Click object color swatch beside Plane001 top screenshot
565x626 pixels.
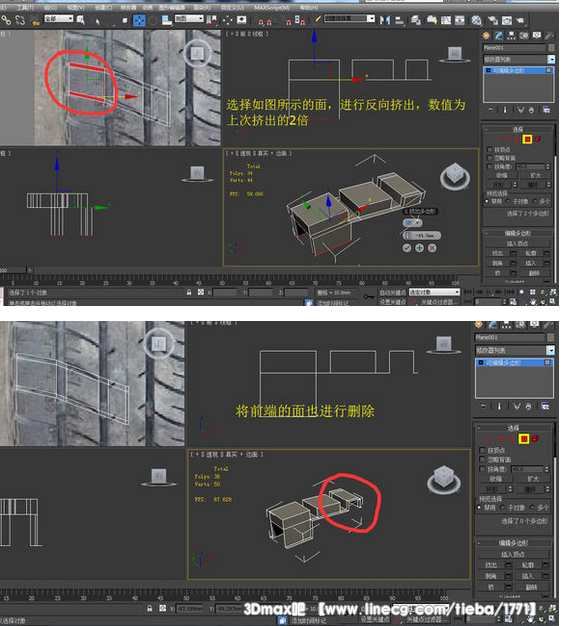(x=551, y=48)
